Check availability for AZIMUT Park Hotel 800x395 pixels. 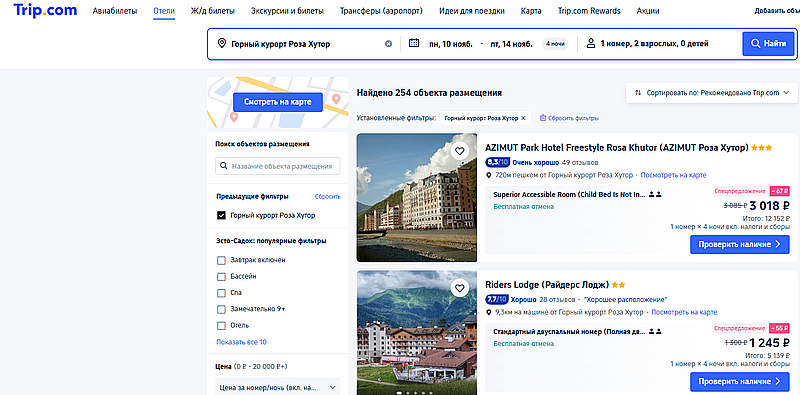point(740,244)
